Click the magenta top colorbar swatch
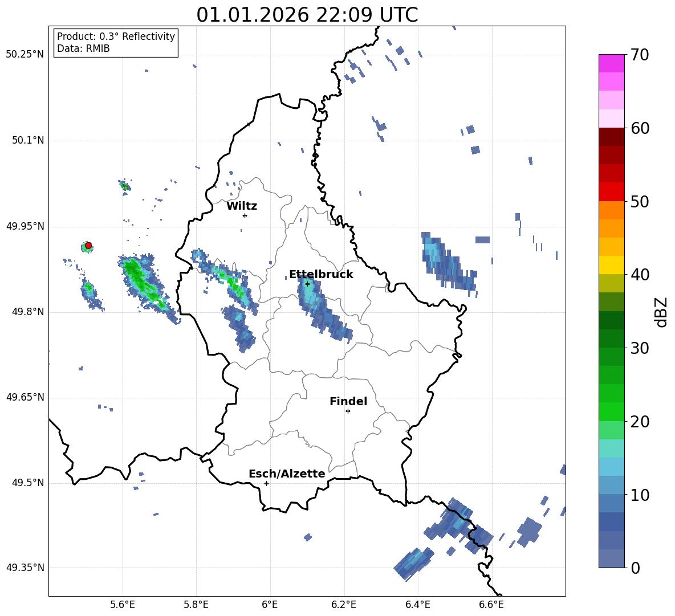Image resolution: width=675 pixels, height=616 pixels. [611, 63]
